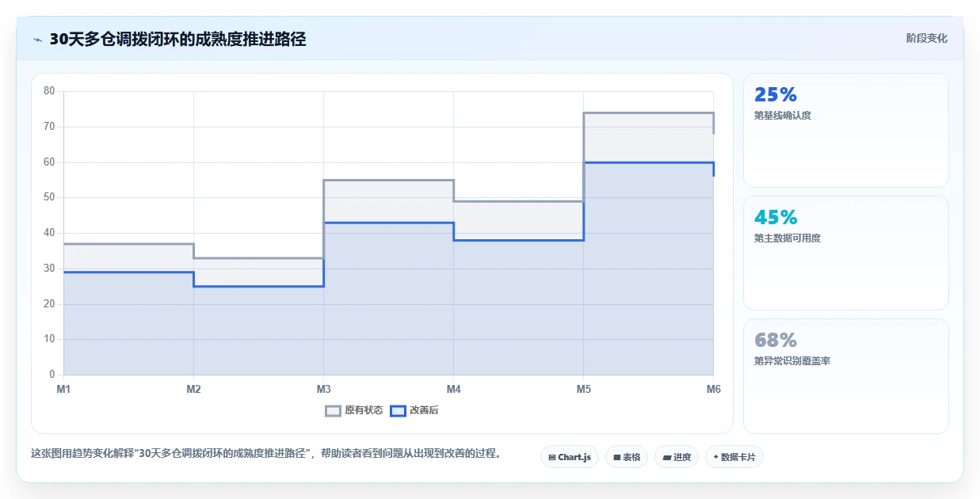Click the 40 y-axis tick label
This screenshot has height=499, width=980.
tap(49, 233)
